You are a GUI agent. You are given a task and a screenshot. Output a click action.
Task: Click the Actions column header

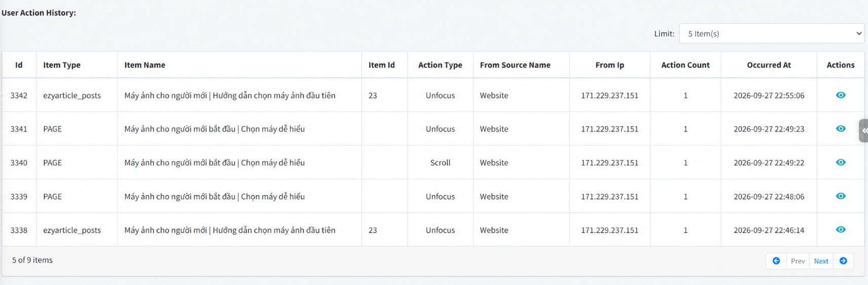[x=840, y=65]
